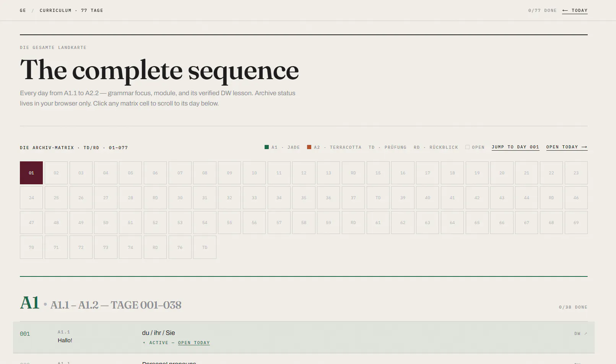Jump to day 19 cell
The image size is (616, 364).
click(477, 173)
